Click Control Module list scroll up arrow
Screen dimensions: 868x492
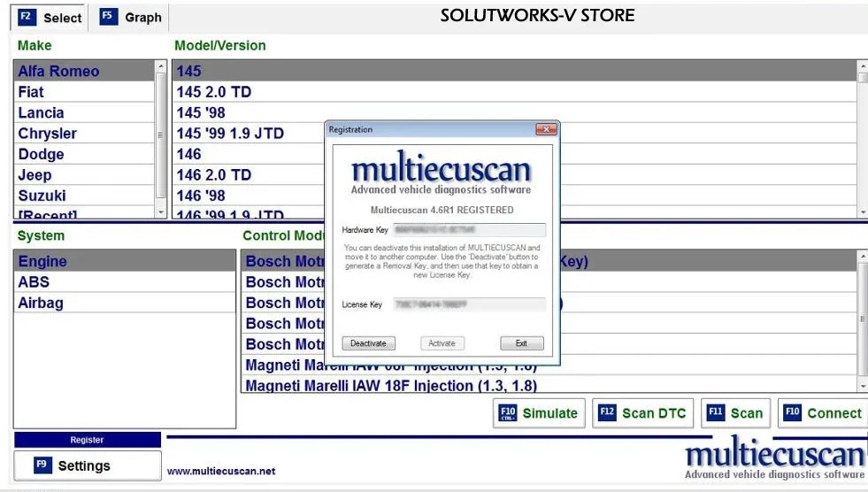click(863, 256)
